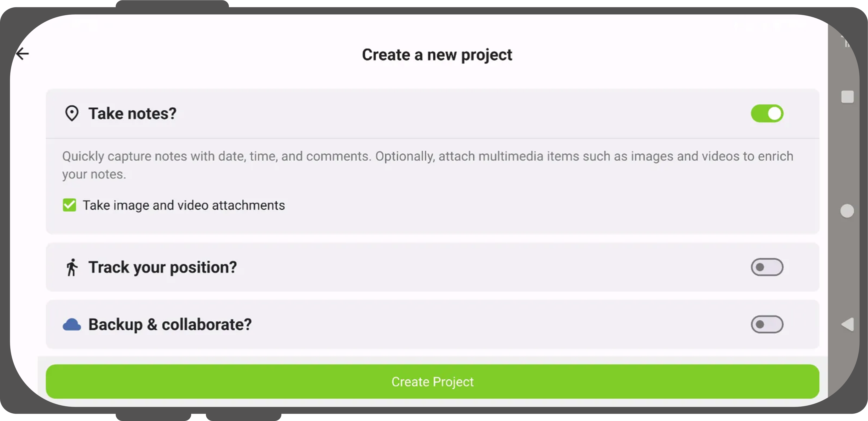This screenshot has height=421, width=868.
Task: Click the blue cloud backup icon
Action: pyautogui.click(x=72, y=325)
